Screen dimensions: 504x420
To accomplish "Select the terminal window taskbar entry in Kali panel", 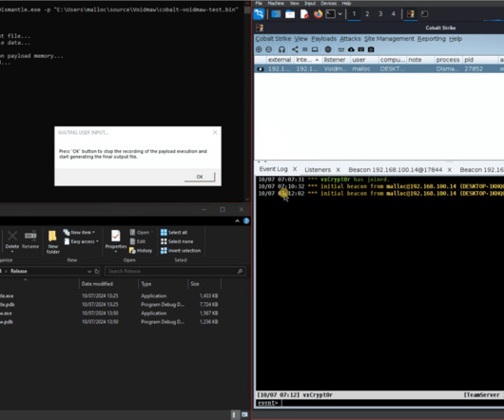I will [425, 14].
